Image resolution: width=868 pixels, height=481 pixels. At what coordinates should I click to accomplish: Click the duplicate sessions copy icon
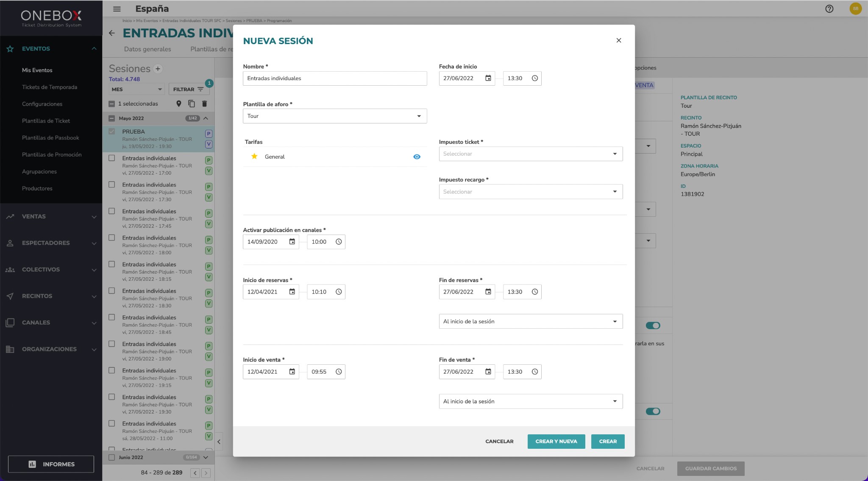coord(191,103)
